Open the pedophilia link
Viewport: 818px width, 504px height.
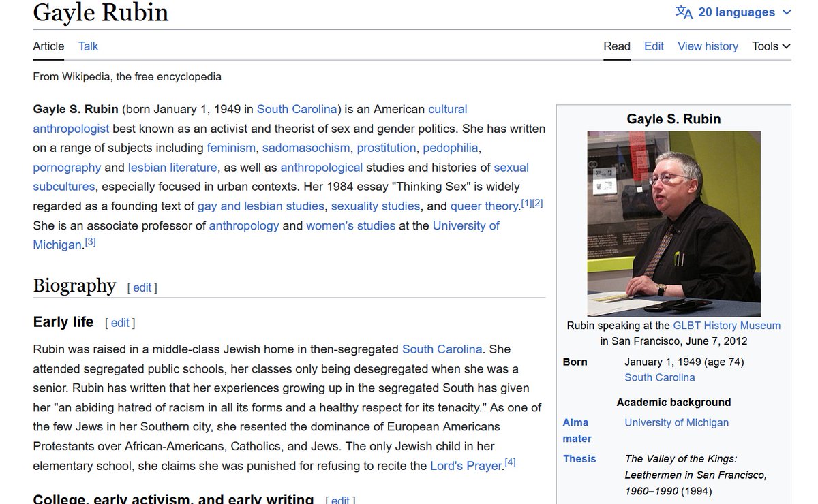[451, 148]
